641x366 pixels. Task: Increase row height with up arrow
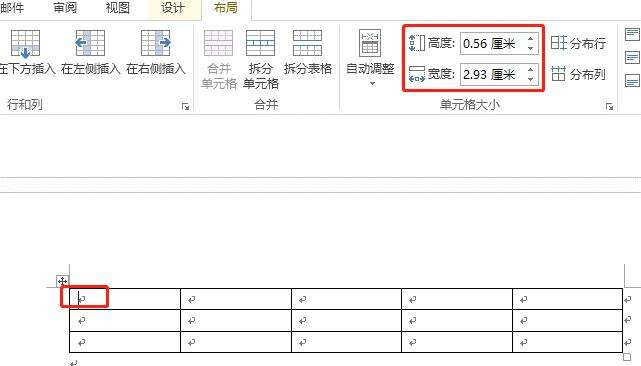531,38
